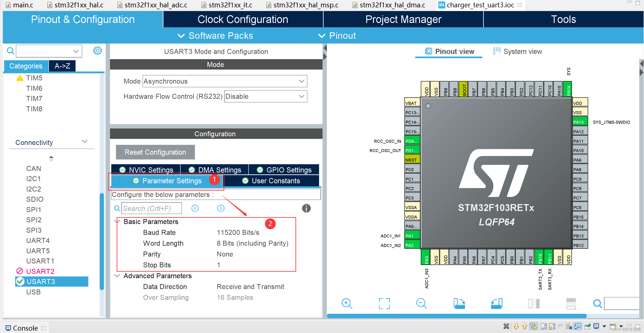Viewport: 644px width, 333px height.
Task: Switch to Project Manager tab
Action: pyautogui.click(x=403, y=19)
